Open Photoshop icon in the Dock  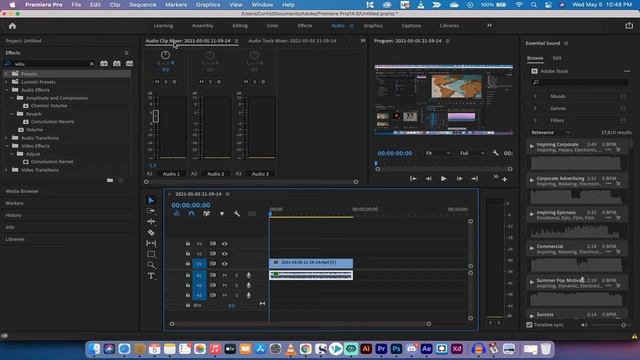click(396, 349)
